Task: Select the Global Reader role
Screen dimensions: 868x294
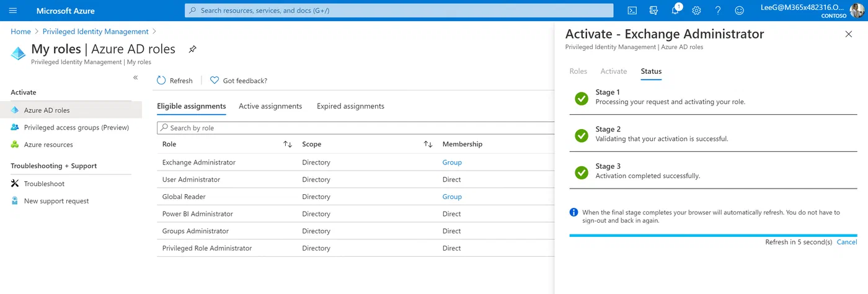Action: [x=184, y=197]
